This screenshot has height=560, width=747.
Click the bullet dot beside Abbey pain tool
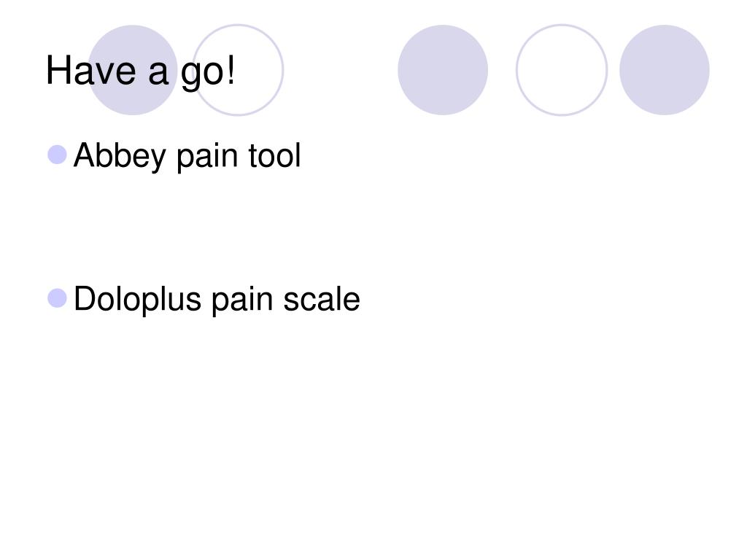pos(57,155)
